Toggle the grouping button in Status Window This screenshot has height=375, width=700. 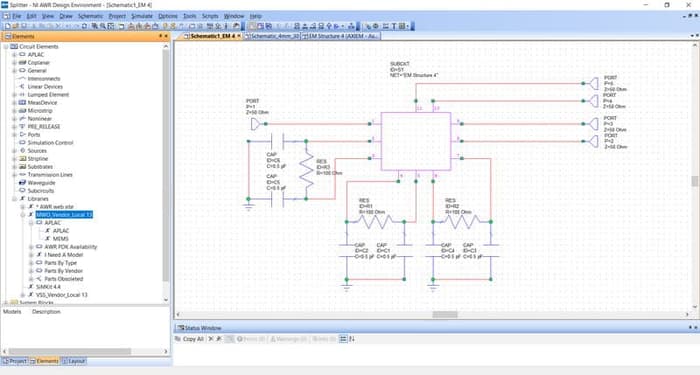(x=343, y=339)
